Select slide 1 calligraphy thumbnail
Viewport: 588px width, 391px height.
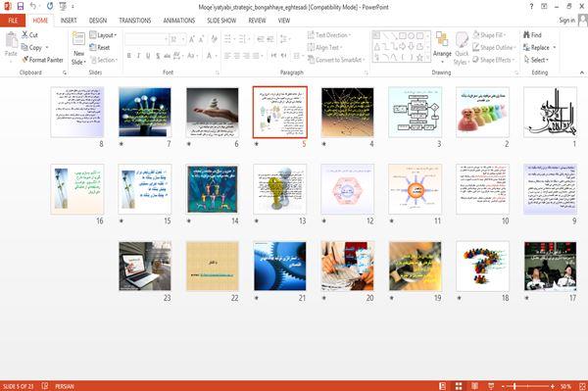[x=550, y=112]
